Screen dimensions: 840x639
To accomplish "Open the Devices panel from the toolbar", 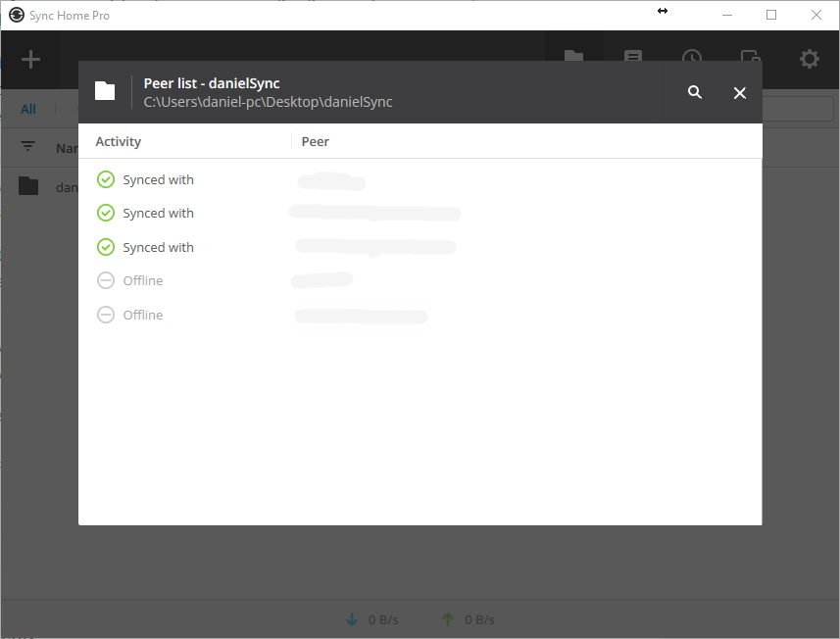I will coord(632,59).
